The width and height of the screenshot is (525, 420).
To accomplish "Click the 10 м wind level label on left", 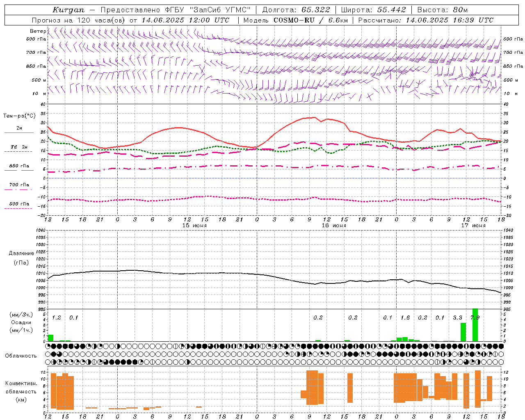I will coord(39,94).
